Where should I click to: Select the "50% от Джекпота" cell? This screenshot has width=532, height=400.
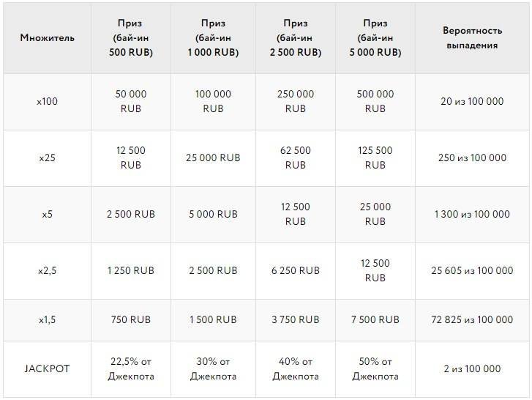[375, 368]
